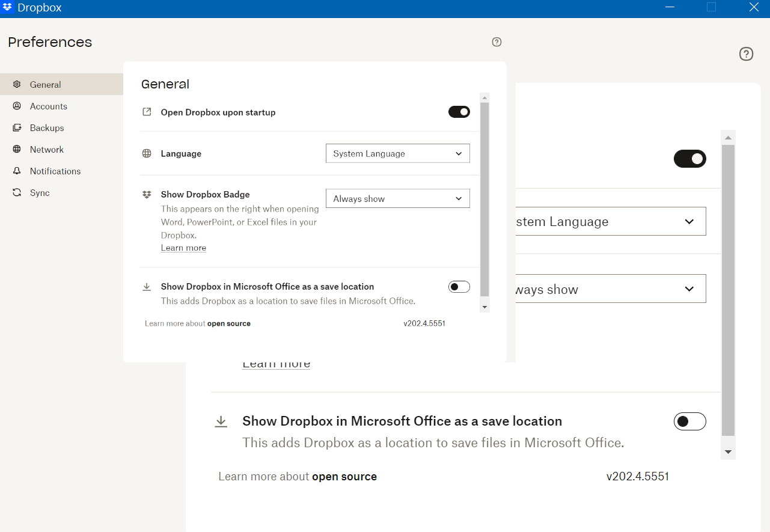Screen dimensions: 770x532
Task: Open the magnified open source link
Action: (x=344, y=477)
